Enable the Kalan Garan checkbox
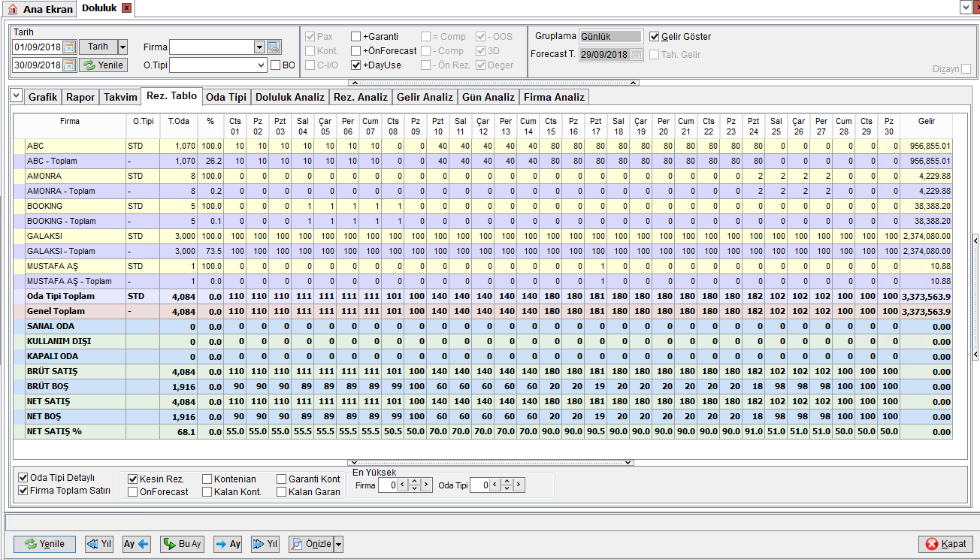The height and width of the screenshot is (559, 980). [281, 492]
